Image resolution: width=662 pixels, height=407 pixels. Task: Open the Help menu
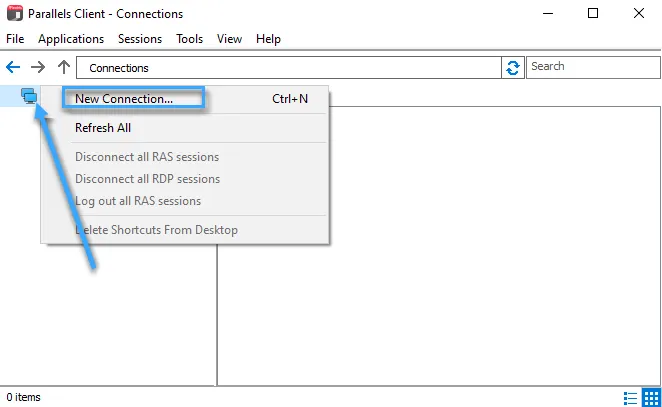pos(268,39)
